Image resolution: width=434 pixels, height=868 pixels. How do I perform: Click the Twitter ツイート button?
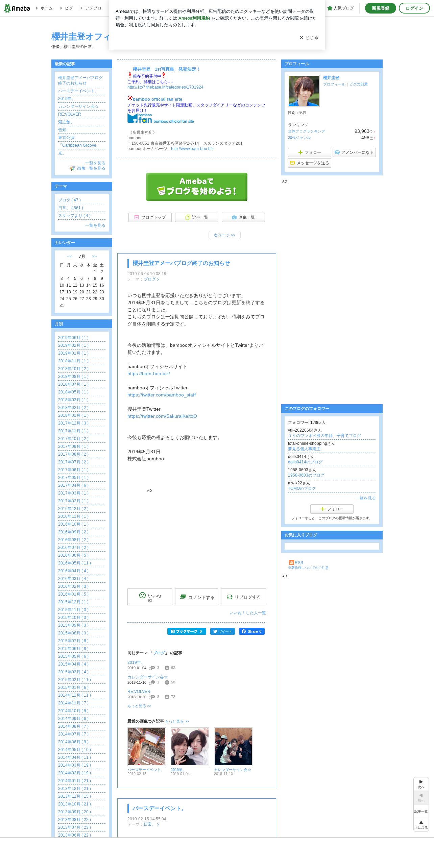[x=222, y=631]
